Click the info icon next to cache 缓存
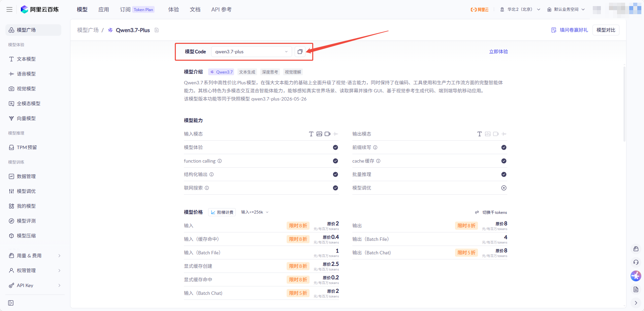The image size is (644, 311). click(378, 161)
